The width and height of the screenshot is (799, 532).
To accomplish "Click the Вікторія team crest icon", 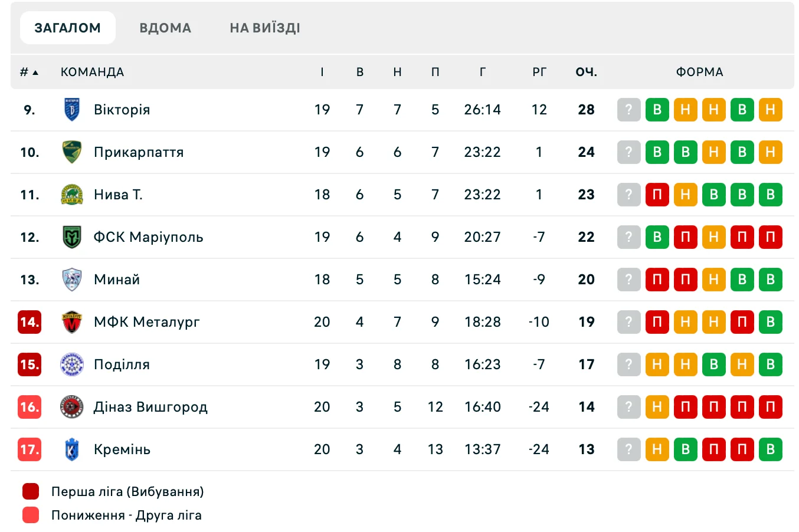I will (x=72, y=110).
